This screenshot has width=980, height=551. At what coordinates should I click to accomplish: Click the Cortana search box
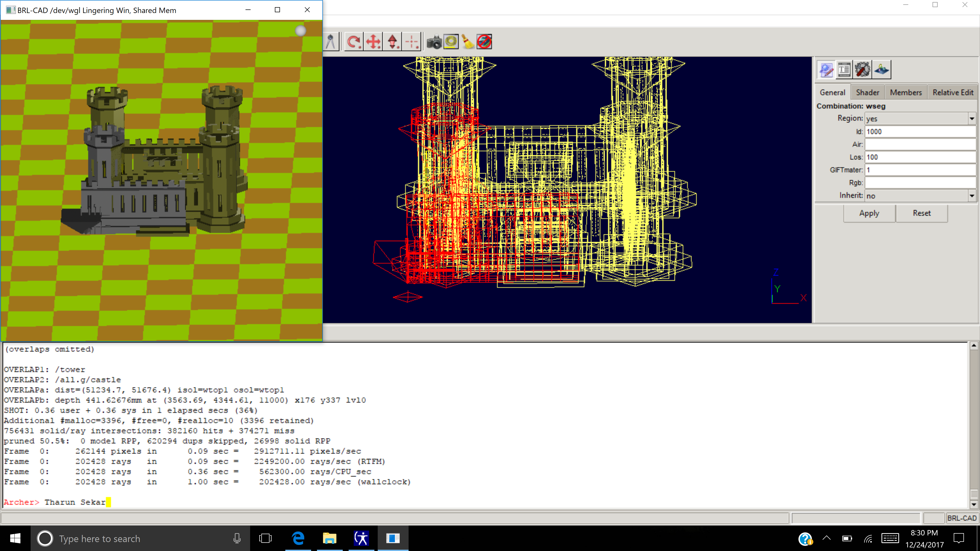tap(140, 539)
